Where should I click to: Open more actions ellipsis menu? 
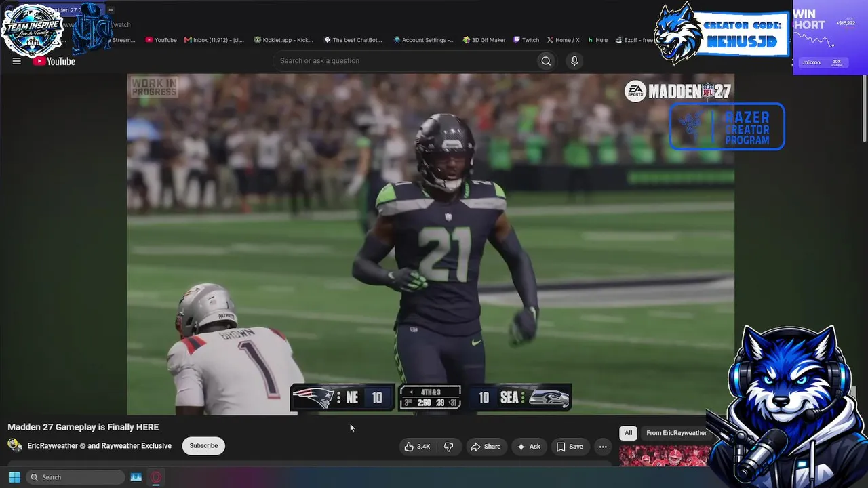coord(603,447)
